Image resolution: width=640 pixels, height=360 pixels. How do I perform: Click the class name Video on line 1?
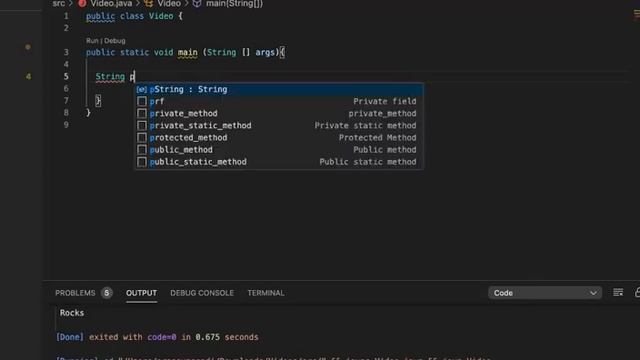[x=161, y=16]
